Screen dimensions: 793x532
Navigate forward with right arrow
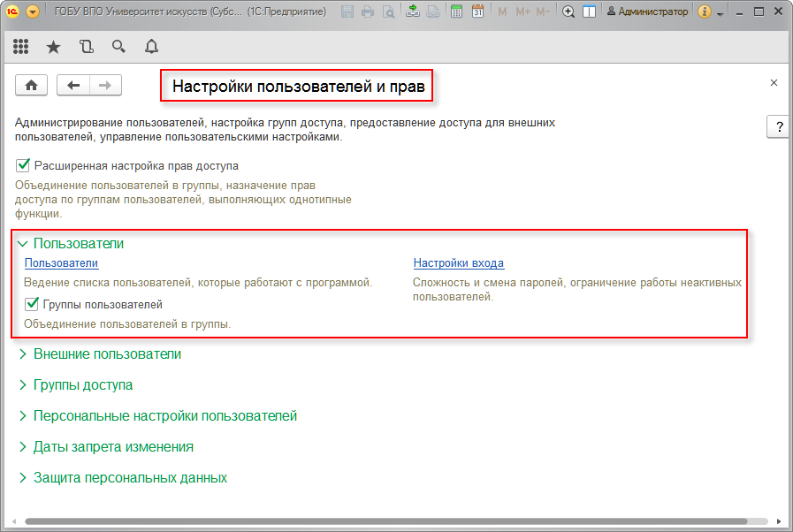[105, 85]
